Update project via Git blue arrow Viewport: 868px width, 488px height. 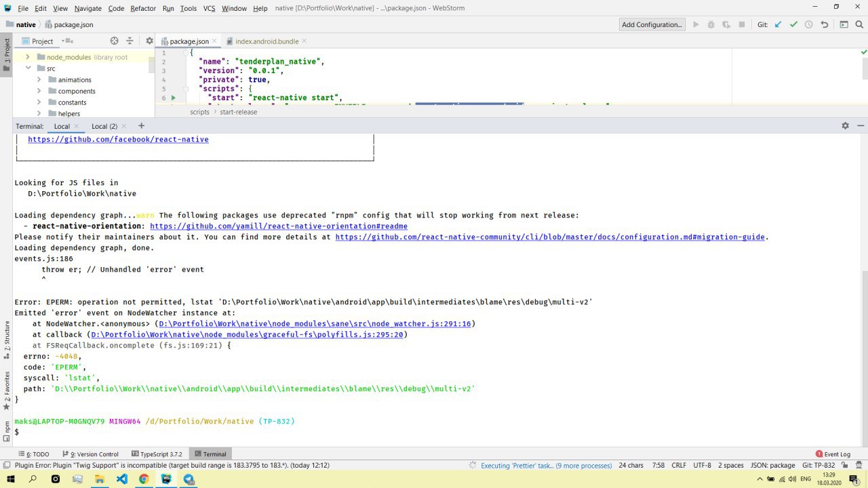[778, 24]
